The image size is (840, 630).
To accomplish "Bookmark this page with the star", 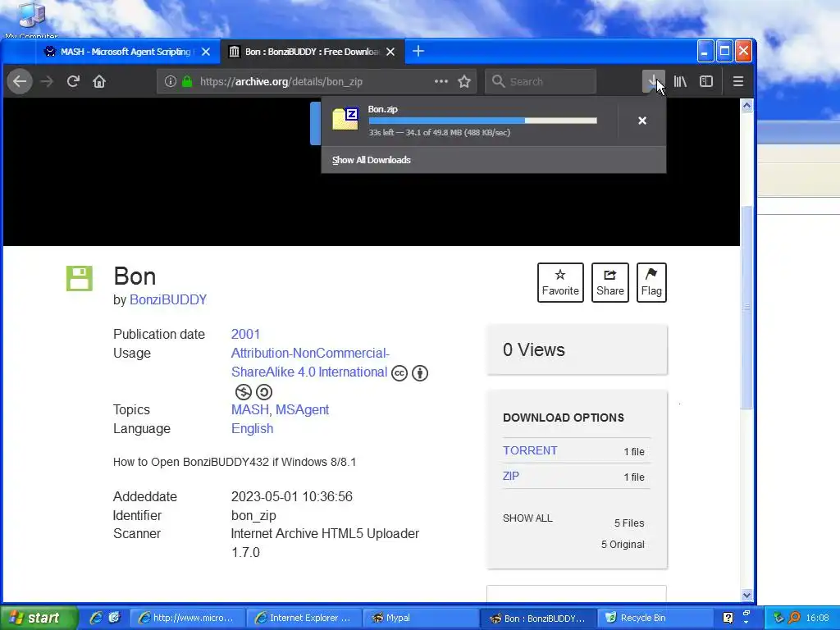I will 464,81.
